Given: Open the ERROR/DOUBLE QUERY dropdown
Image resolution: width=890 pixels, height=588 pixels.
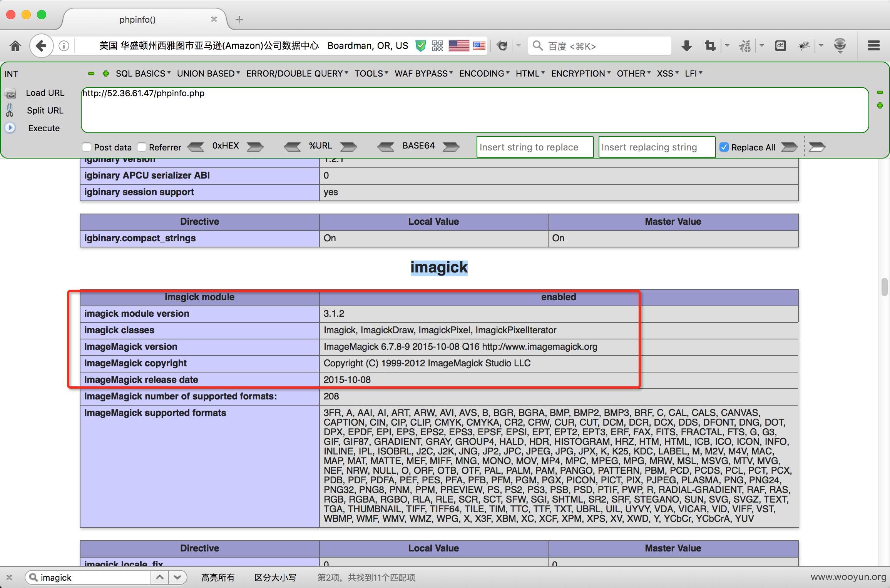Looking at the screenshot, I should click(297, 73).
